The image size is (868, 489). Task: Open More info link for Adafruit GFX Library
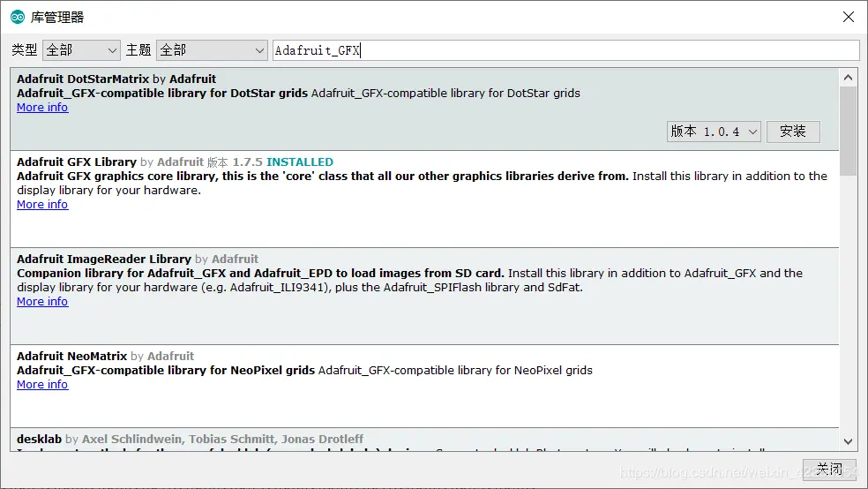coord(42,205)
